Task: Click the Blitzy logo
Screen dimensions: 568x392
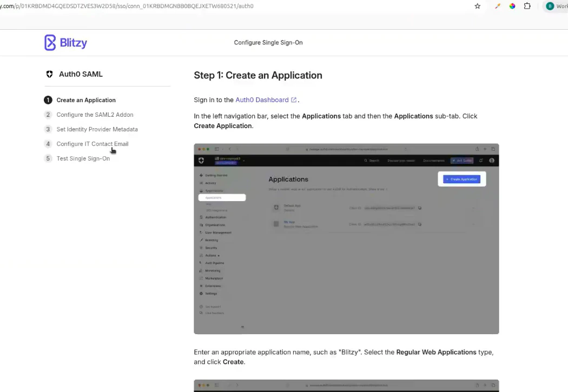Action: pyautogui.click(x=65, y=43)
